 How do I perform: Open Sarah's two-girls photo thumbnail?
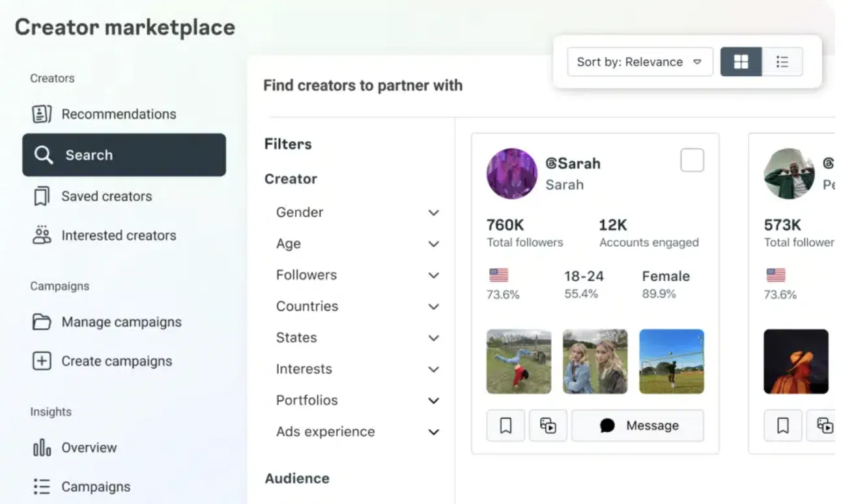pyautogui.click(x=595, y=361)
